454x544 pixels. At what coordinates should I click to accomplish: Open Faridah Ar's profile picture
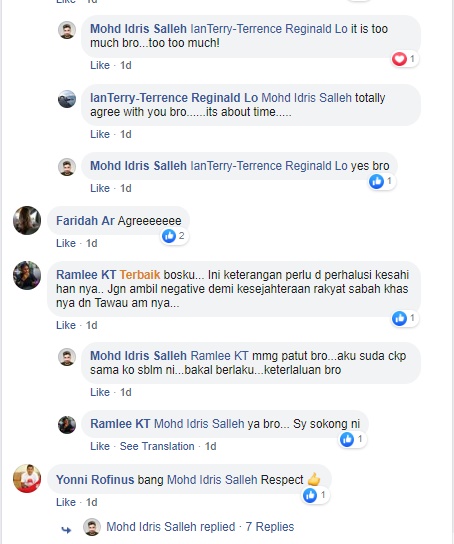pos(27,220)
